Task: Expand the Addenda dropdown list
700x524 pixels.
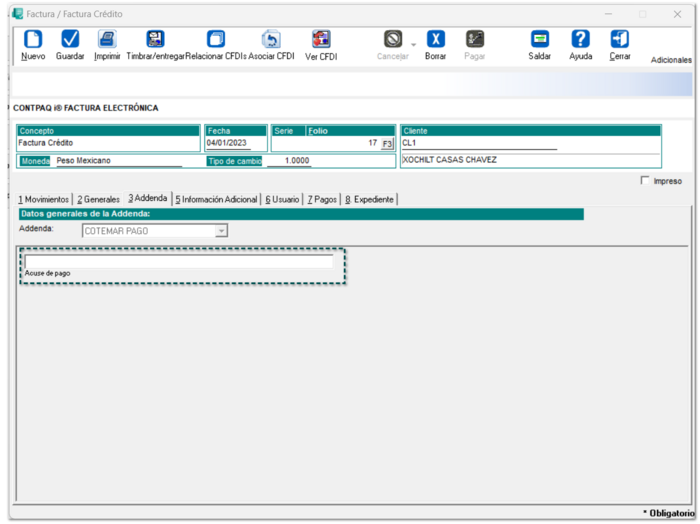Action: click(222, 231)
